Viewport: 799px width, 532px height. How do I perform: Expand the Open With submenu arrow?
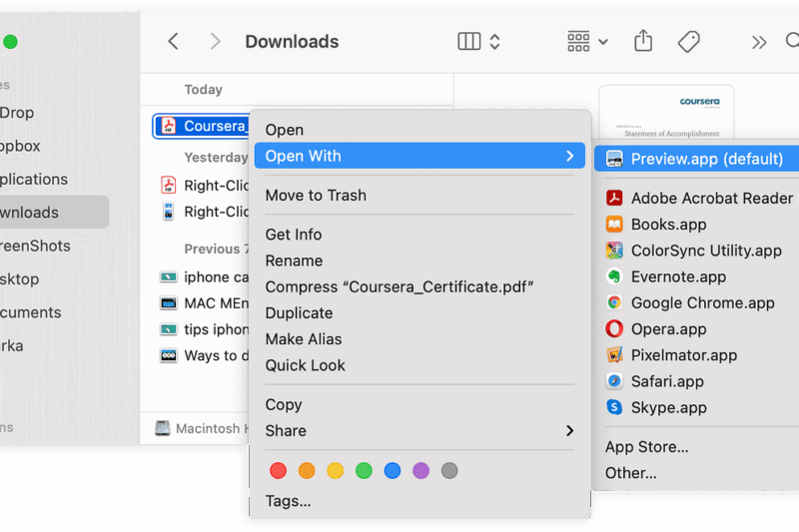coord(569,156)
